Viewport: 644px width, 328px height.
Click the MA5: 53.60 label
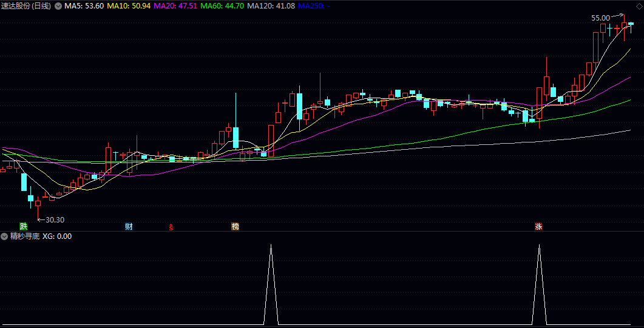pyautogui.click(x=84, y=6)
